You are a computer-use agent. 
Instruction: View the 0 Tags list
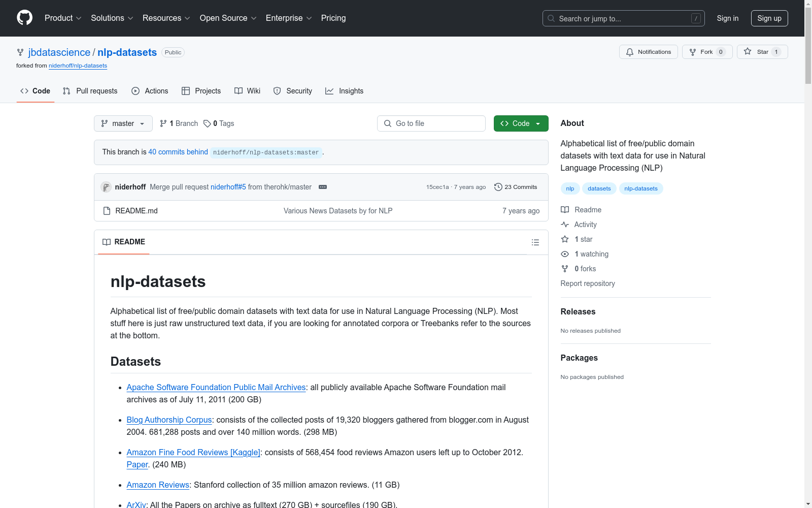click(219, 123)
